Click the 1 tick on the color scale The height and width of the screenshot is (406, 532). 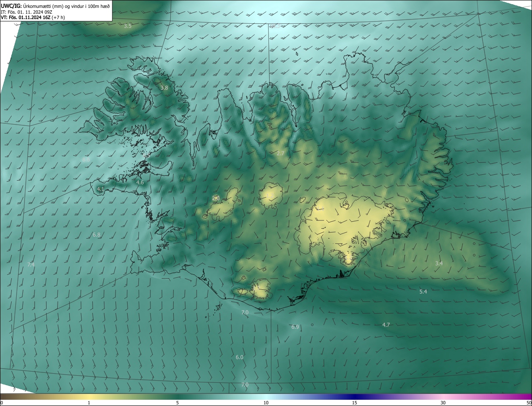[89, 403]
